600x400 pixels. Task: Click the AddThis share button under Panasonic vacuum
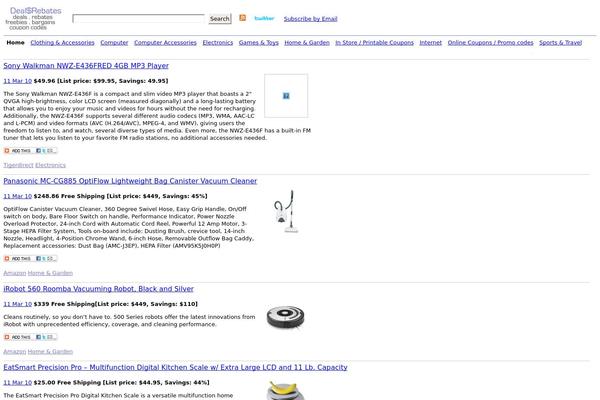tap(30, 259)
